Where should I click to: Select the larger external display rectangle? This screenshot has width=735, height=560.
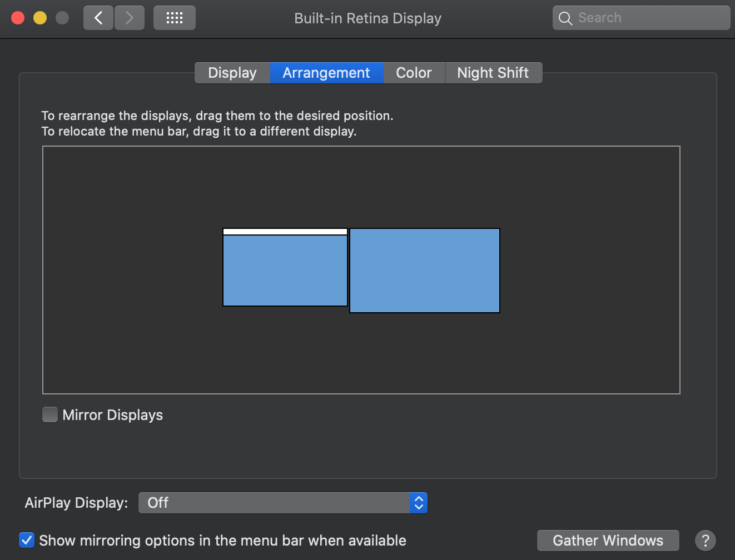[x=424, y=270]
